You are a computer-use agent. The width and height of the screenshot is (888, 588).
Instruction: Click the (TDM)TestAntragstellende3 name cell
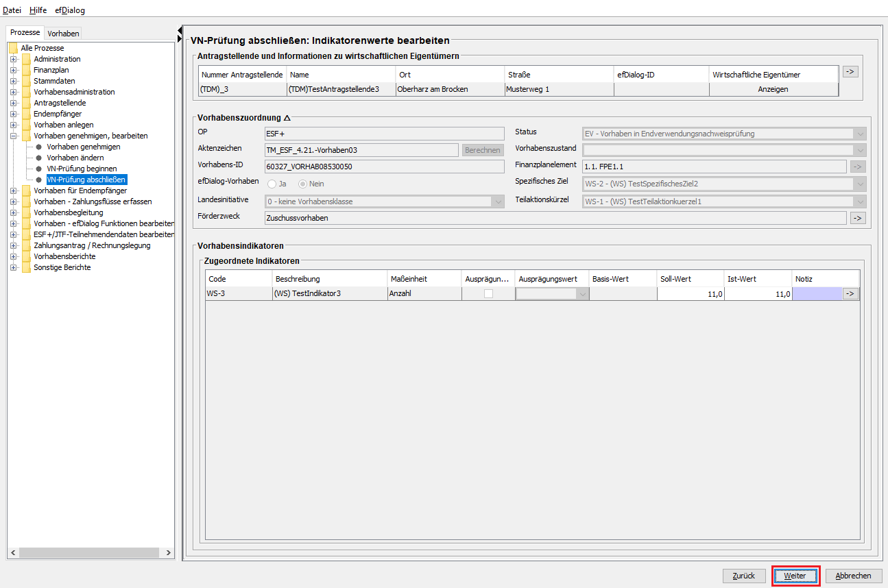(x=341, y=89)
